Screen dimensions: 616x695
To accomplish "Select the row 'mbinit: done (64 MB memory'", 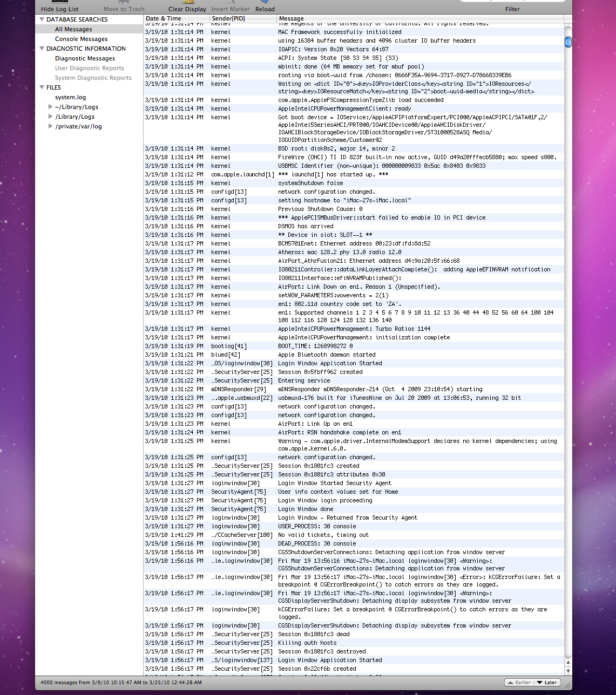I will tap(354, 66).
